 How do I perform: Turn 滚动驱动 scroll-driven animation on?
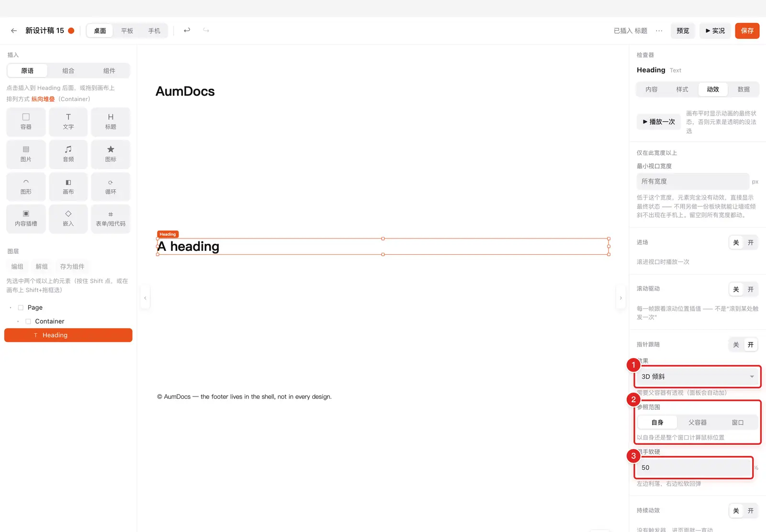tap(751, 289)
